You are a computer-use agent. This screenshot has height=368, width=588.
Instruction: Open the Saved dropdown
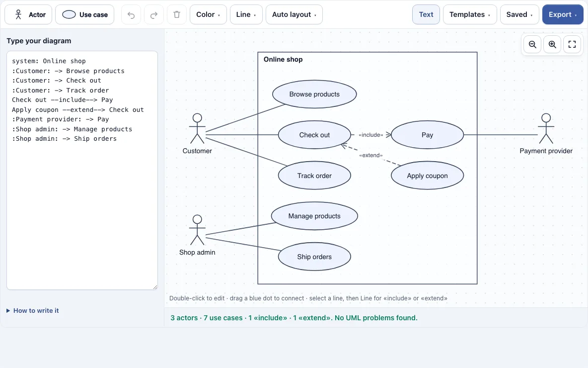pyautogui.click(x=519, y=14)
